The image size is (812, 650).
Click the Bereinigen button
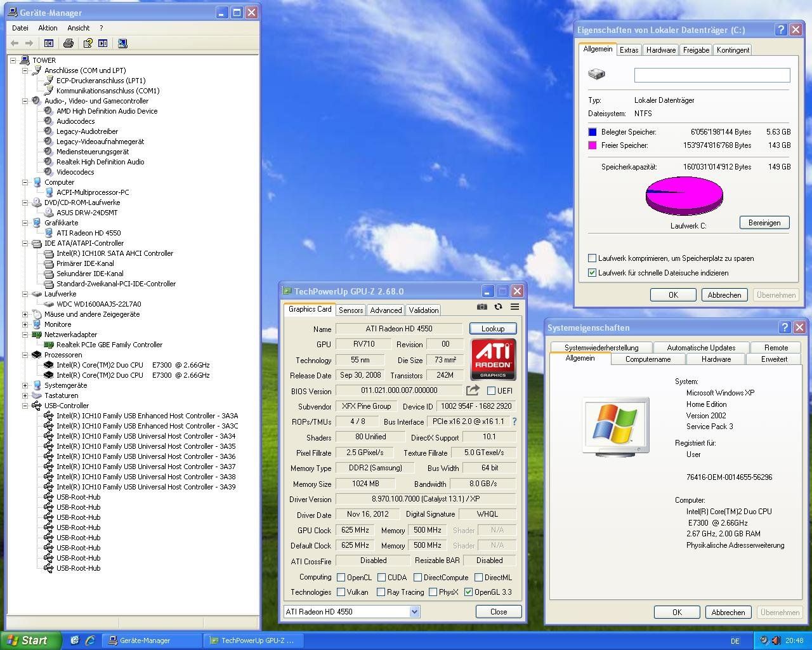click(764, 223)
